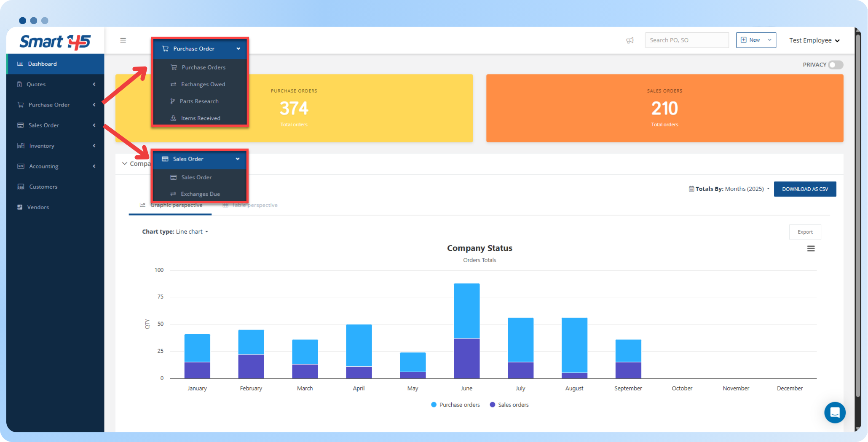Toggle Sales orders legend series
This screenshot has height=442, width=868.
pyautogui.click(x=509, y=405)
